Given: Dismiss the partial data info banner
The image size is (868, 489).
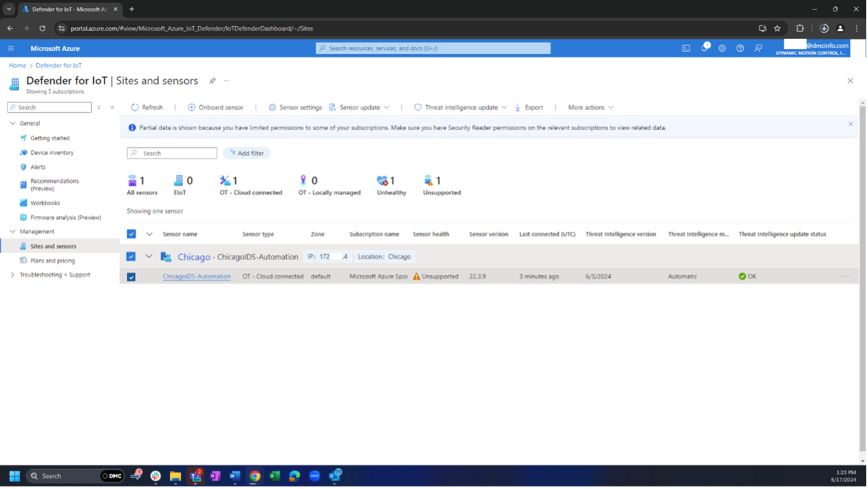Looking at the screenshot, I should click(850, 124).
